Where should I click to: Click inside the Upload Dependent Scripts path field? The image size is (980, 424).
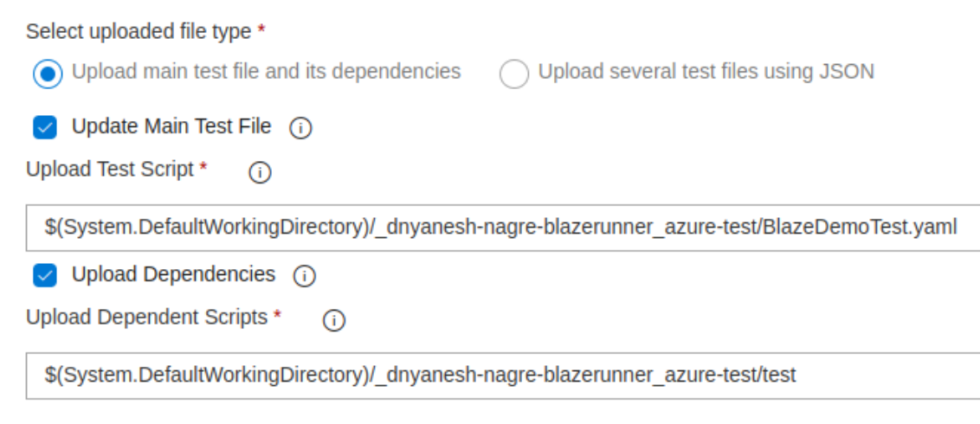[x=502, y=376]
